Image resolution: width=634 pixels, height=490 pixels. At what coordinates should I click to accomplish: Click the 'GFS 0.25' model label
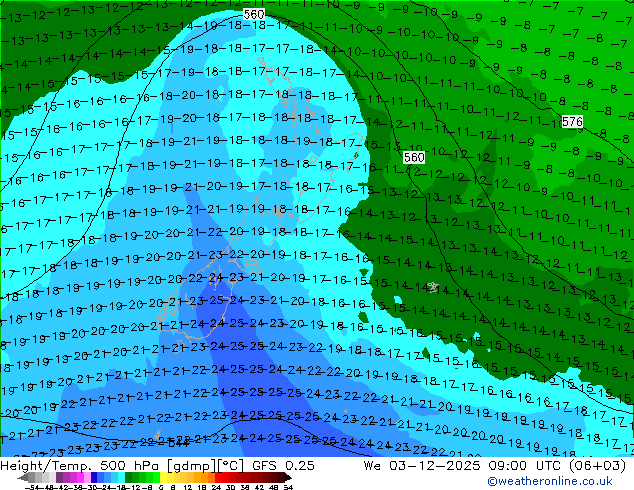coord(283,465)
